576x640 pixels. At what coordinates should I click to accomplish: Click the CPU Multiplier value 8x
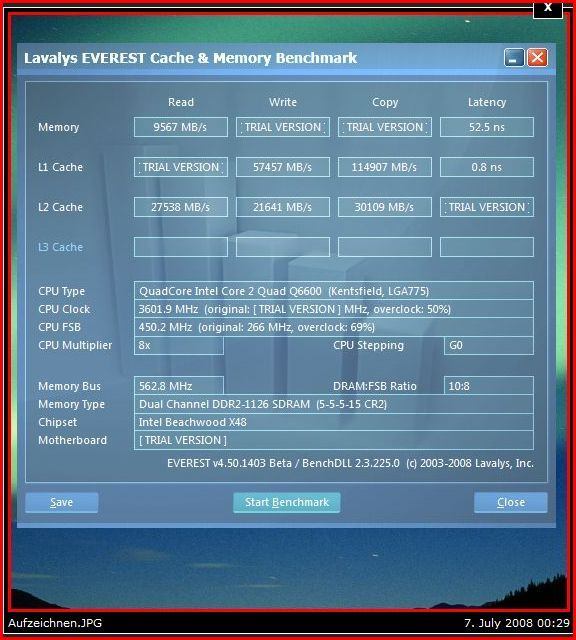coord(179,345)
